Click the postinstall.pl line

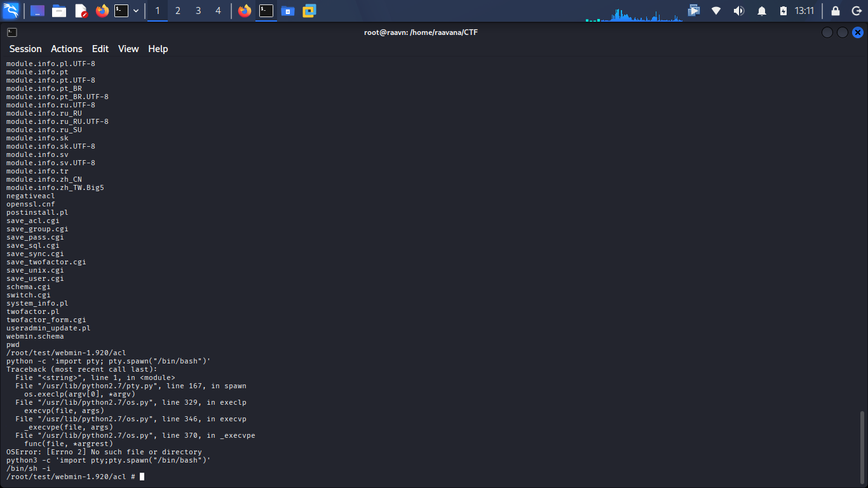point(37,212)
